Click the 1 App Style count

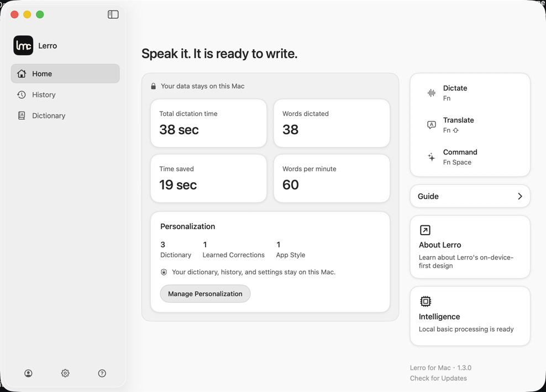(x=291, y=250)
